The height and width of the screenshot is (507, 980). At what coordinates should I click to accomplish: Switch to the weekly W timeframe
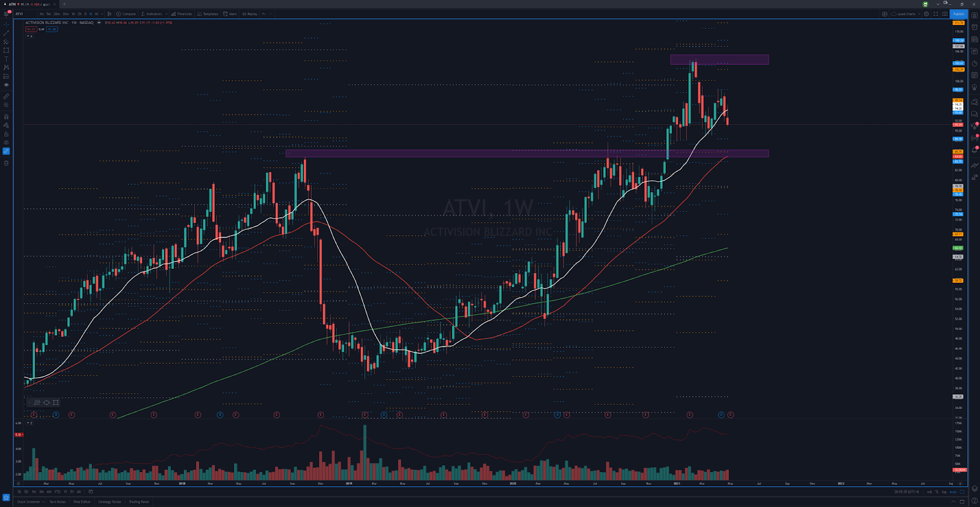[91, 13]
